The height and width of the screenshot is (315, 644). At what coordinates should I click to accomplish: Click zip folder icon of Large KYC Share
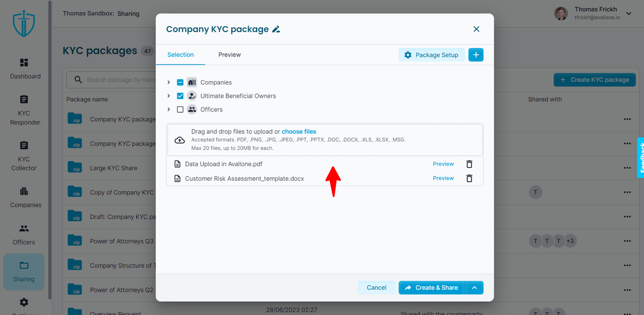(x=75, y=167)
